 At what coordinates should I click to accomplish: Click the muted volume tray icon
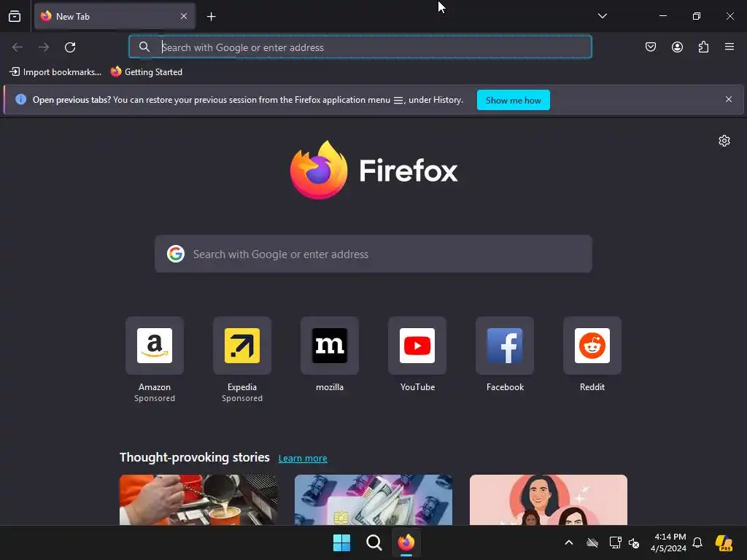pyautogui.click(x=634, y=542)
